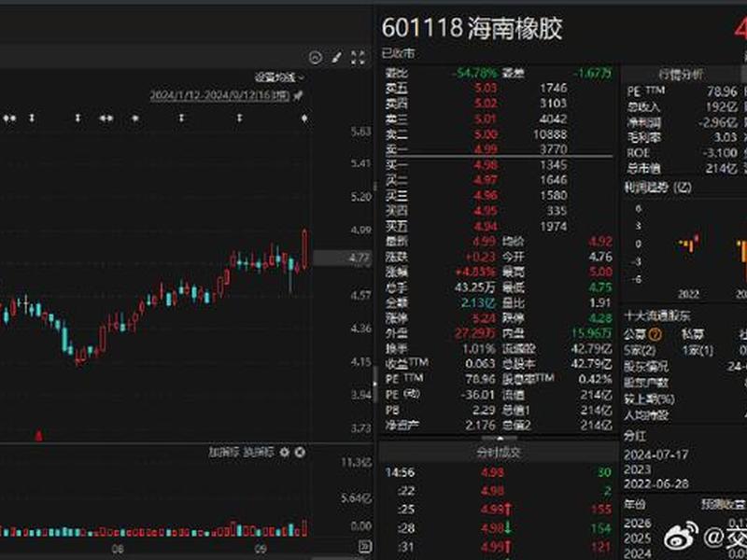Click the 总市值 value 214亿 in 行情分析

click(721, 168)
